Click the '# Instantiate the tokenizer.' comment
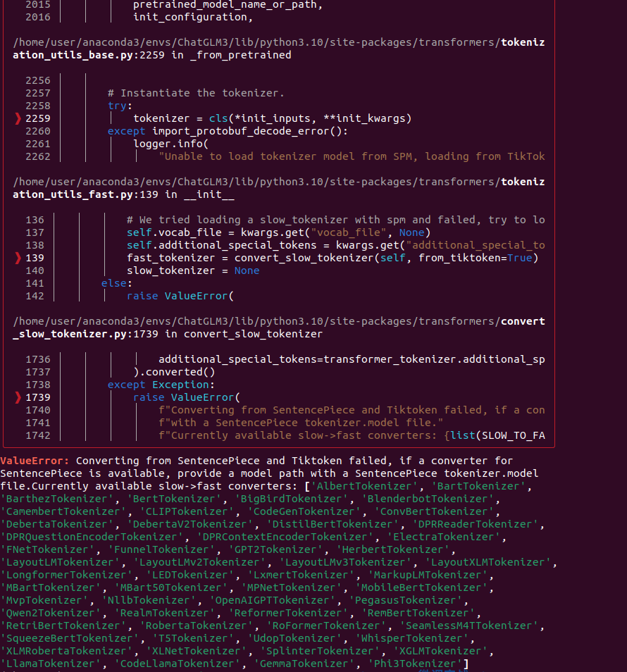This screenshot has width=627, height=672. coord(196,93)
